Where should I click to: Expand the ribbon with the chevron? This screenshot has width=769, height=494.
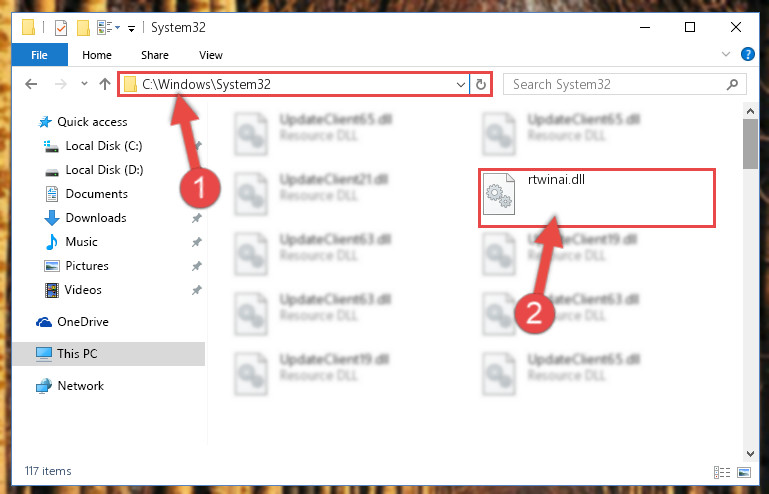pyautogui.click(x=726, y=54)
